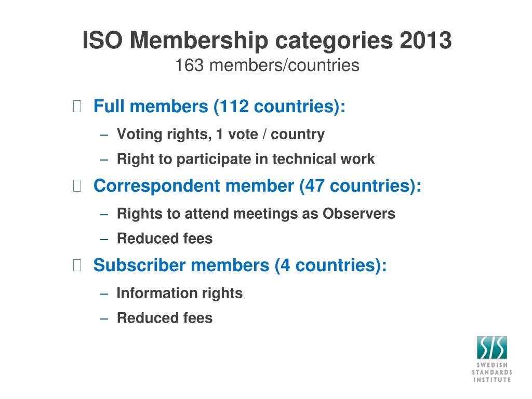Click the subtitle 163 members/countries

(267, 65)
